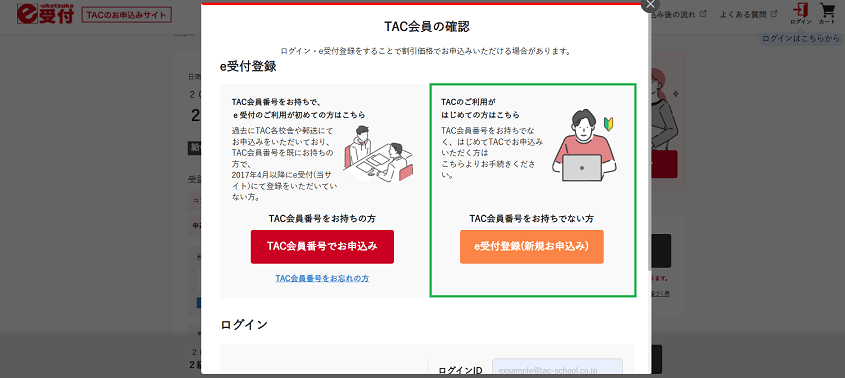Click the green-yellow beginner mark icon

point(608,124)
